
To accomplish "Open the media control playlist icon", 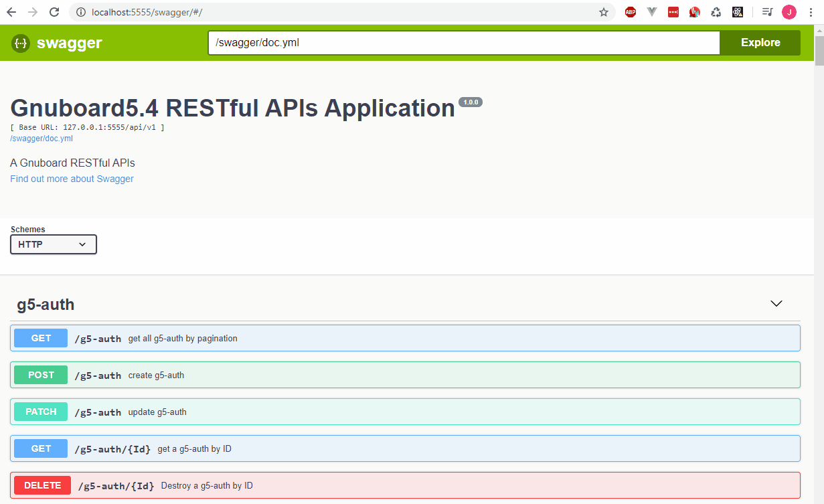I will (x=768, y=12).
